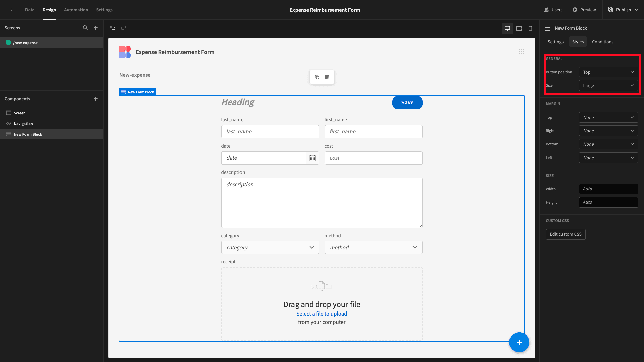
Task: Expand the category select field
Action: pos(270,247)
